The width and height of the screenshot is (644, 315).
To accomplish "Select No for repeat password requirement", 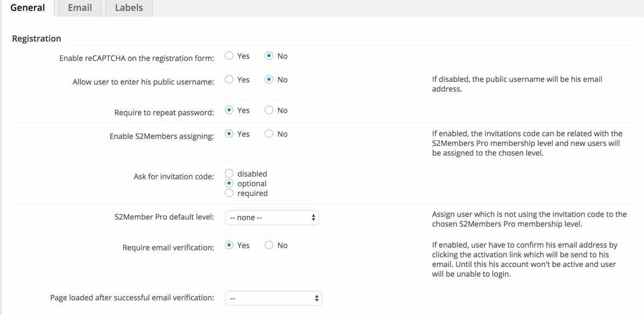I will tap(269, 110).
